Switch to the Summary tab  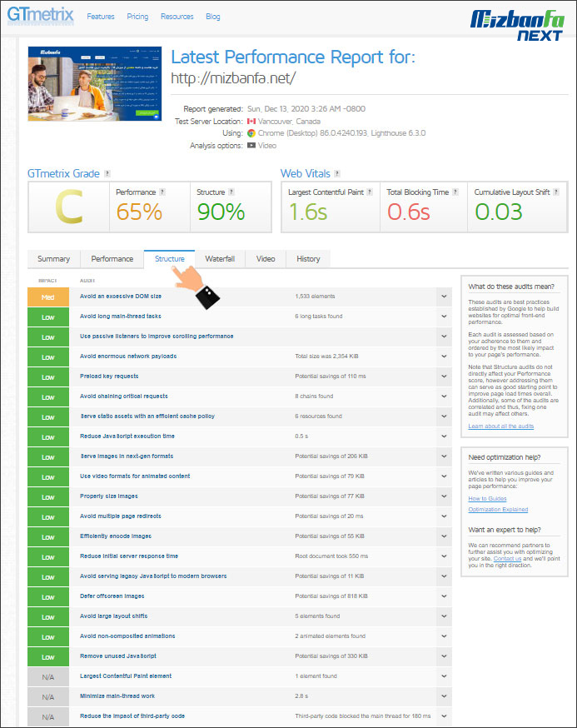pos(54,258)
